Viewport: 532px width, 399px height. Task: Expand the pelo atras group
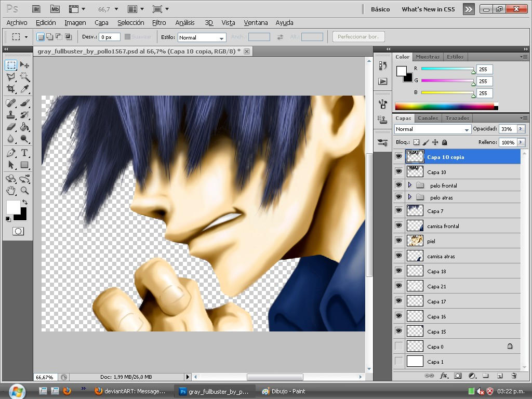[x=410, y=197]
